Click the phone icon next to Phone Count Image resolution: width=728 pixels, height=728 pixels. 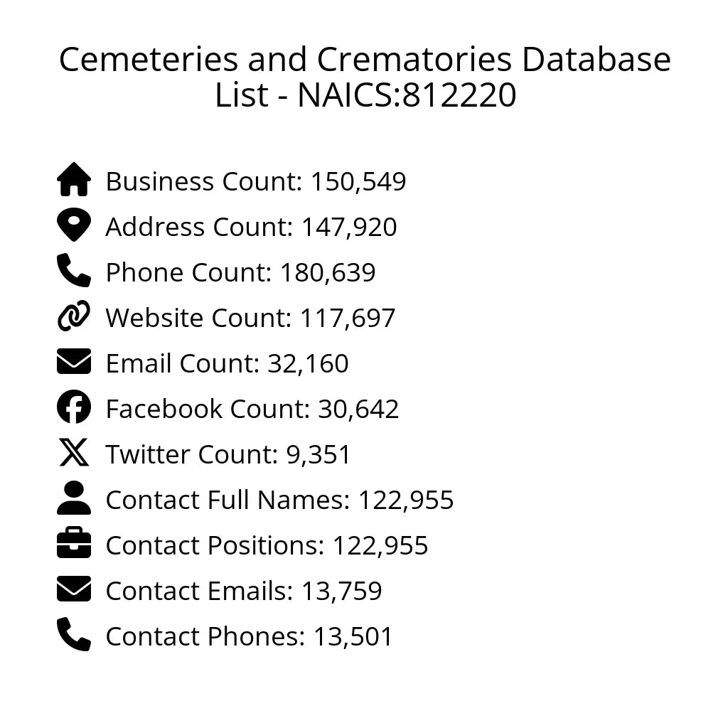(x=74, y=271)
